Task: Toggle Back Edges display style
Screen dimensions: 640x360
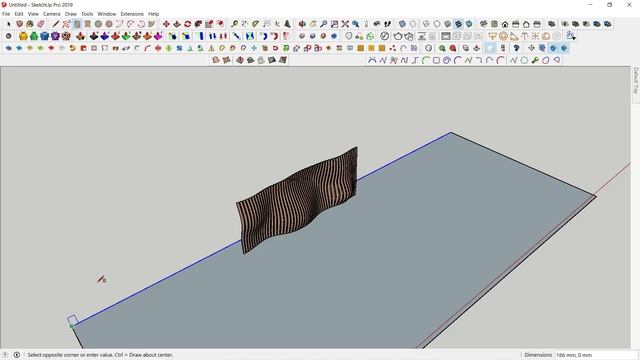Action: coord(413,24)
